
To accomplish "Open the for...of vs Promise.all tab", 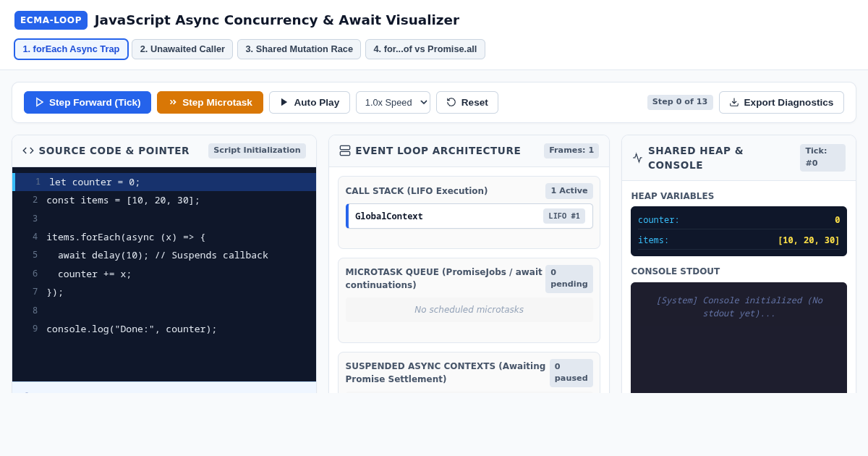I will [425, 49].
